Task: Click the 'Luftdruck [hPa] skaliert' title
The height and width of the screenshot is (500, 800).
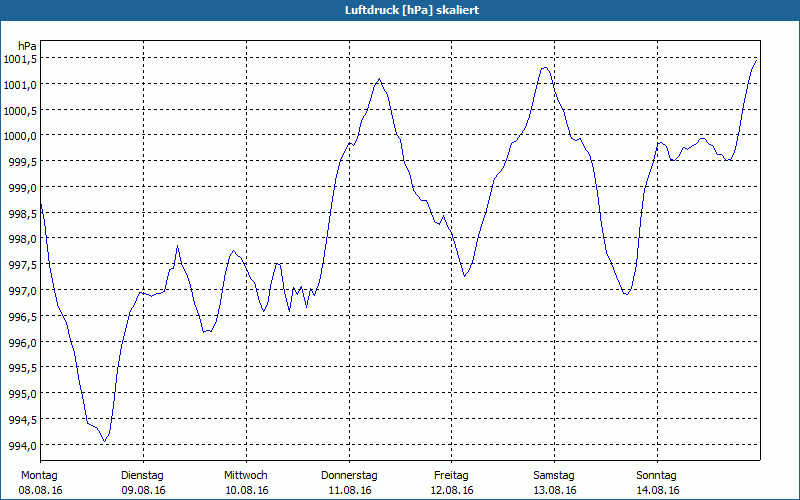Action: click(412, 10)
